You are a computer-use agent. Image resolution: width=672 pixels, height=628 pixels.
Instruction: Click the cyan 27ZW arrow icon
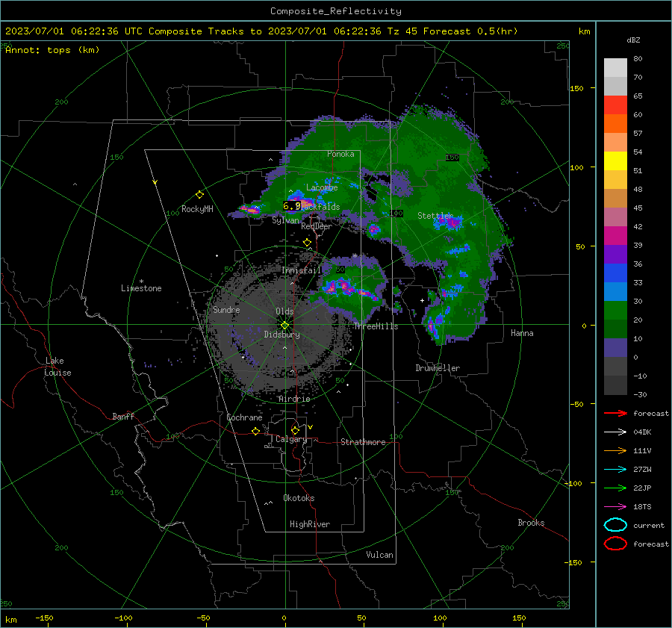click(x=615, y=470)
